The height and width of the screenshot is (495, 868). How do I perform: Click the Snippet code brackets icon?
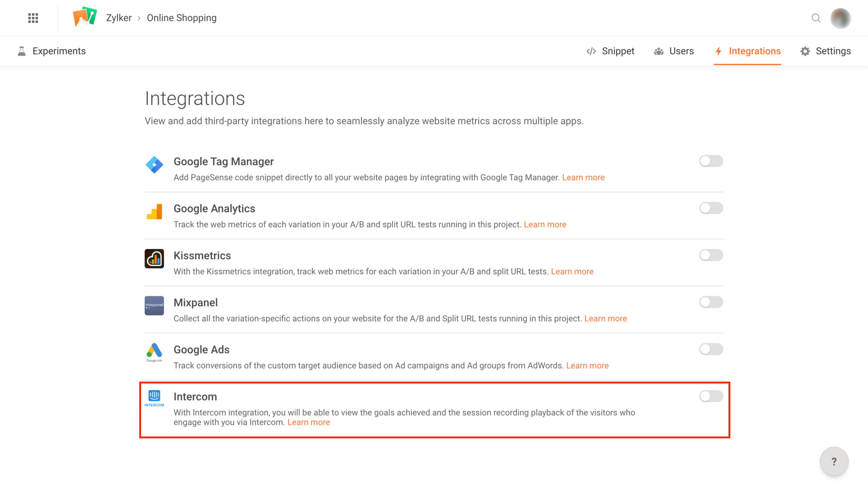pyautogui.click(x=591, y=51)
